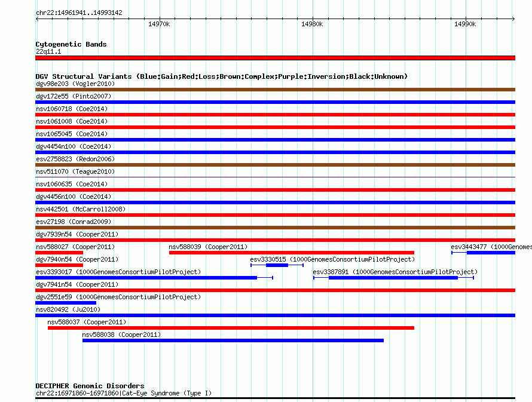The image size is (532, 402).
Task: Click the 22q11.1 band label
Action: (48, 51)
